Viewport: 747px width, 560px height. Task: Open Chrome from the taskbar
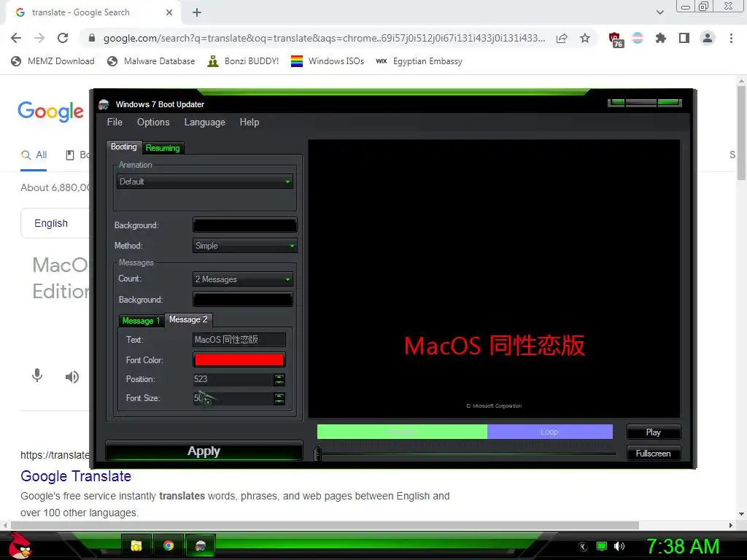click(x=169, y=545)
